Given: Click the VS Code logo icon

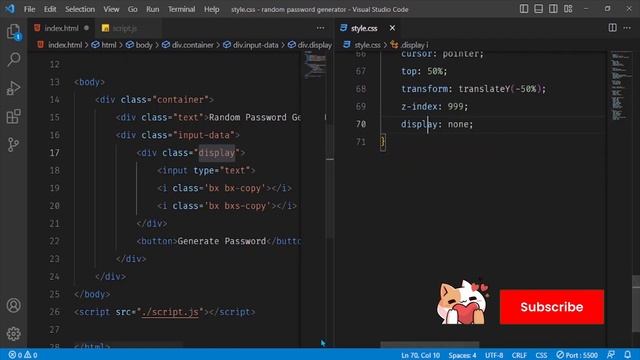Looking at the screenshot, I should pyautogui.click(x=10, y=9).
